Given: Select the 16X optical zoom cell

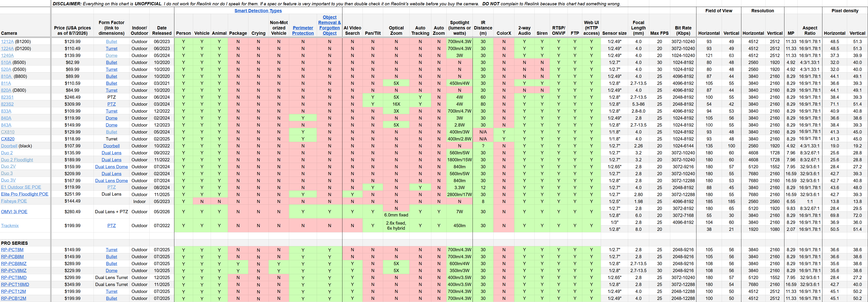Looking at the screenshot, I should pos(396,104).
